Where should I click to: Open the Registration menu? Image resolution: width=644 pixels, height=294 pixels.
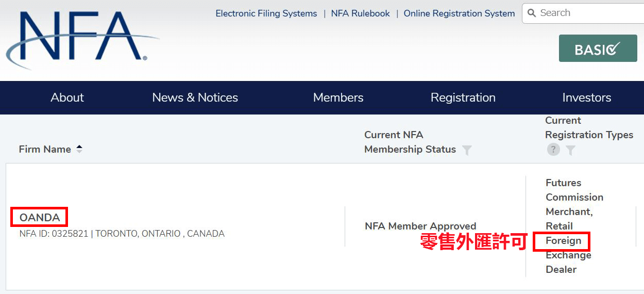(x=463, y=97)
